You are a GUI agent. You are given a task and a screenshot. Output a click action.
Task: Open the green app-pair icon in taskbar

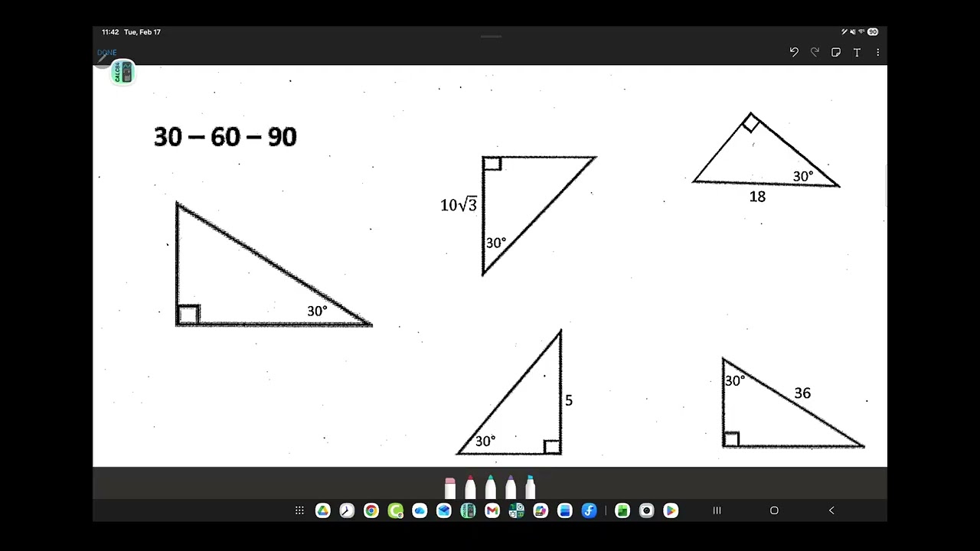[516, 510]
